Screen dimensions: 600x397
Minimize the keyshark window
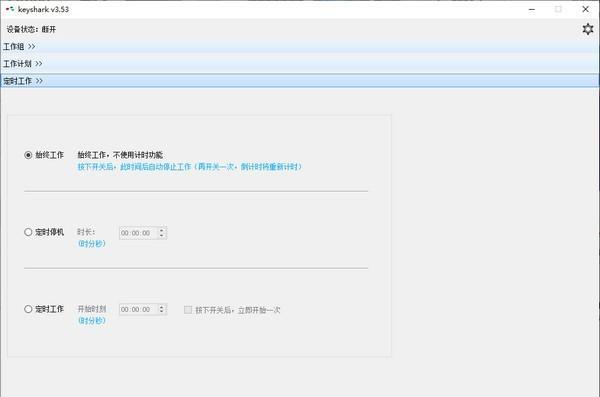tap(532, 10)
